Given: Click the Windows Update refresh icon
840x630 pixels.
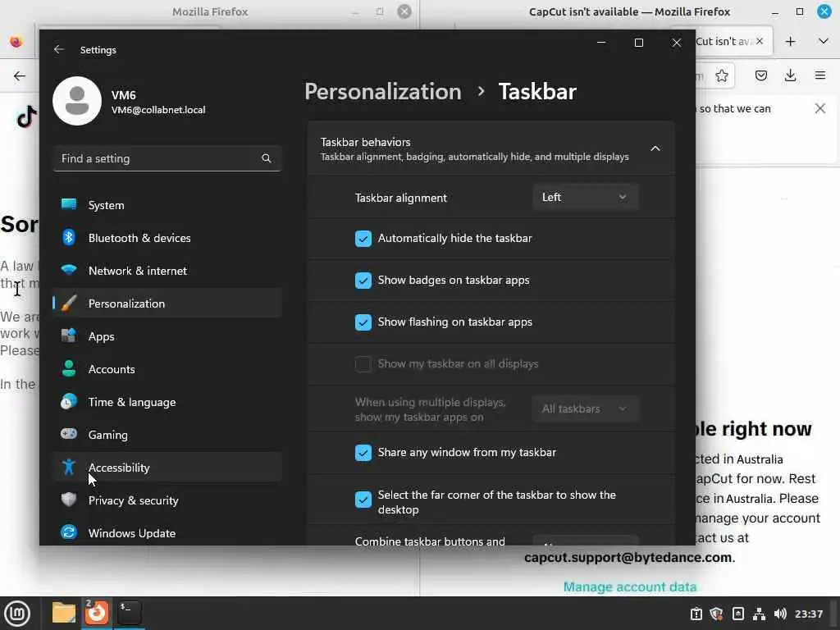Looking at the screenshot, I should (x=69, y=532).
